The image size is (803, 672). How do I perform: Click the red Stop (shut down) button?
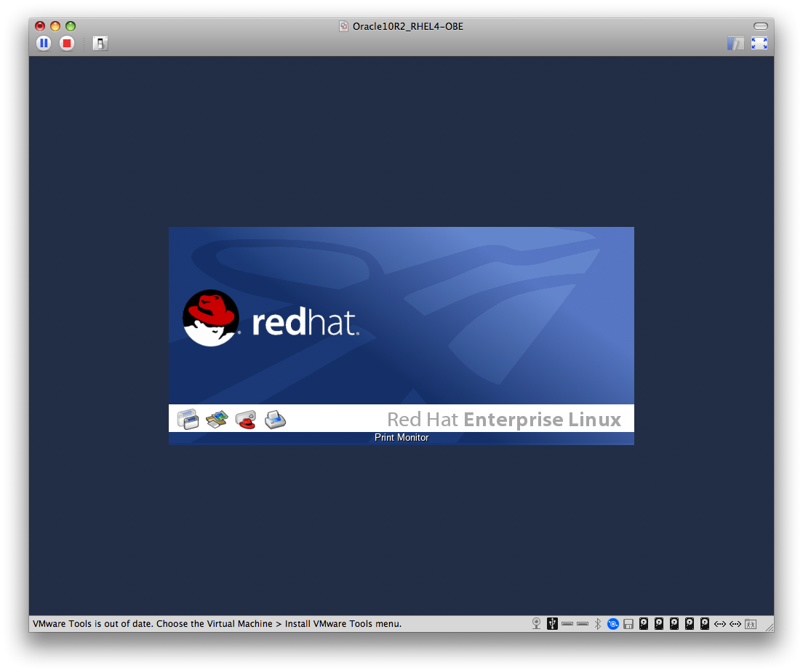67,44
